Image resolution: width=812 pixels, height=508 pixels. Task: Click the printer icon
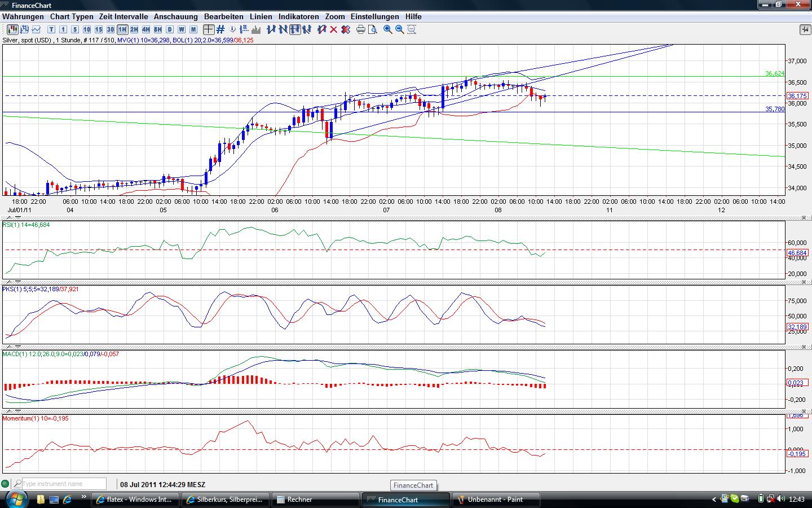click(x=361, y=29)
